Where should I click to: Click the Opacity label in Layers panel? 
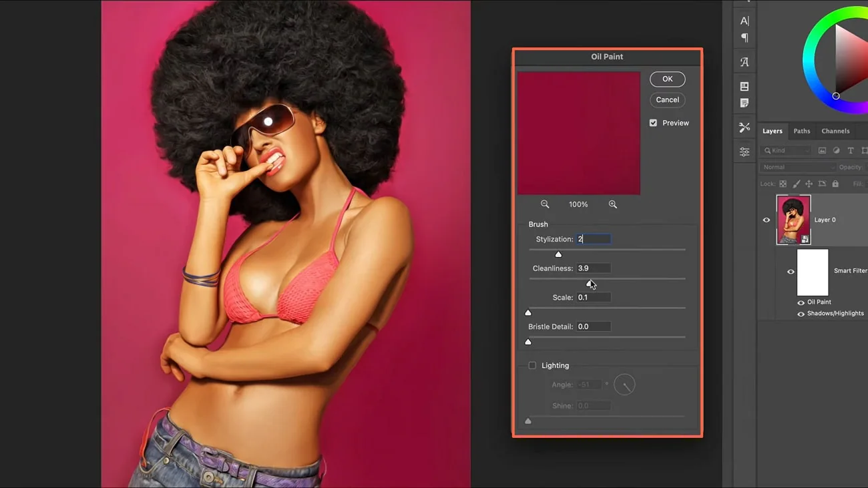850,167
